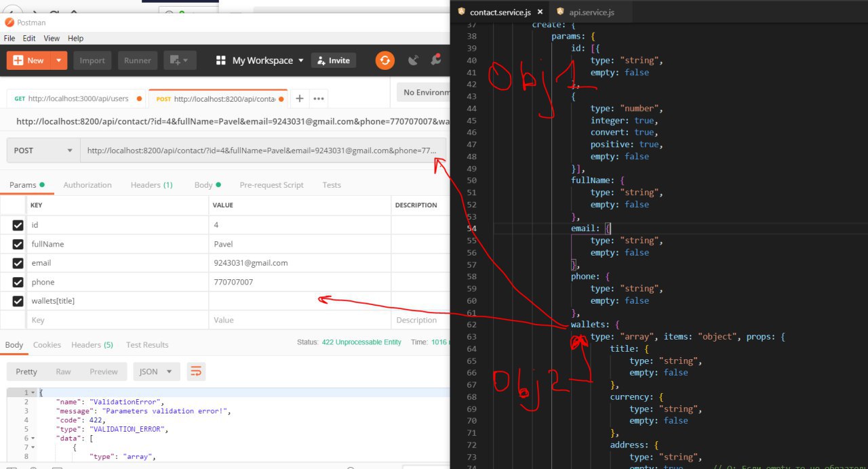This screenshot has width=868, height=469.
Task: Open the View menu
Action: coord(52,39)
